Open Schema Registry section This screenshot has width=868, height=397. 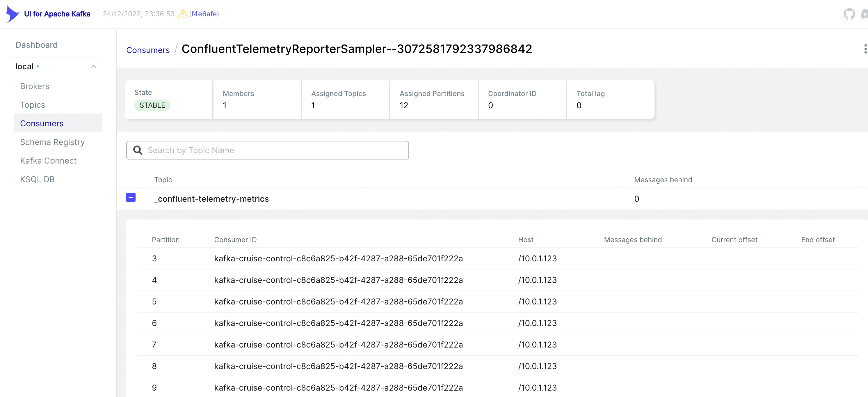53,142
